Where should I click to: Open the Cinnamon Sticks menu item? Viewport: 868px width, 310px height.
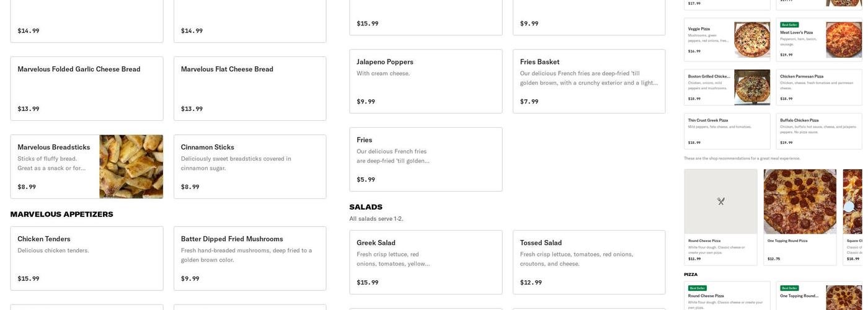249,167
